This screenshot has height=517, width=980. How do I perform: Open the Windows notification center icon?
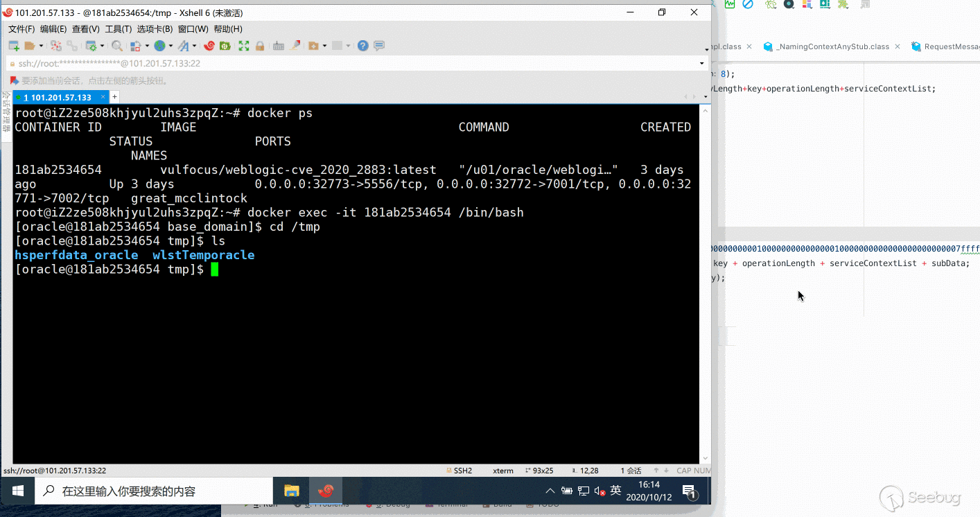click(689, 491)
